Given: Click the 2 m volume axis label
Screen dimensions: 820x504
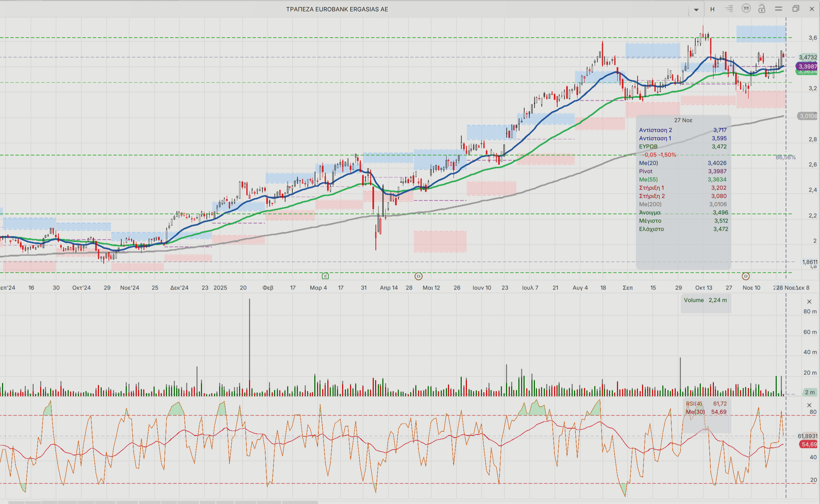Looking at the screenshot, I should point(809,392).
